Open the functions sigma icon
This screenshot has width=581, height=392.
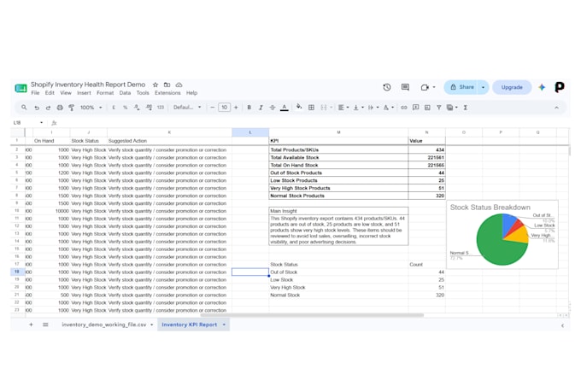click(x=466, y=108)
